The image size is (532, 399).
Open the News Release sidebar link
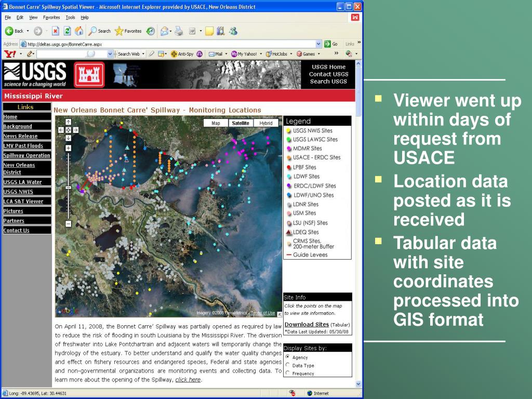point(20,136)
